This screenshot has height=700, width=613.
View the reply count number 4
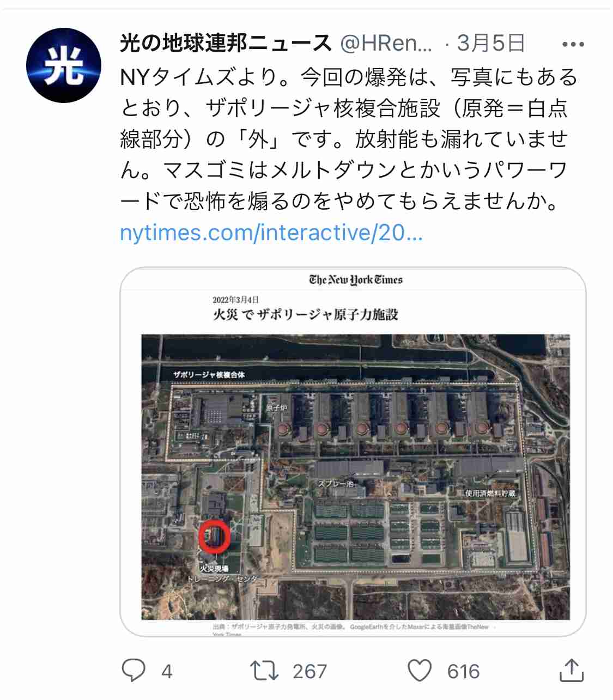pyautogui.click(x=167, y=671)
